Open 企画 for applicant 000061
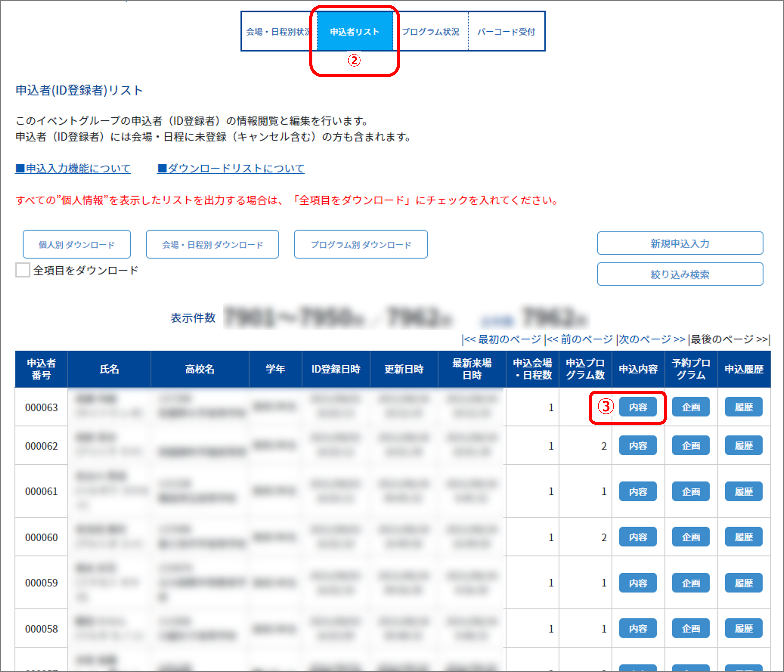The image size is (784, 672). (691, 492)
